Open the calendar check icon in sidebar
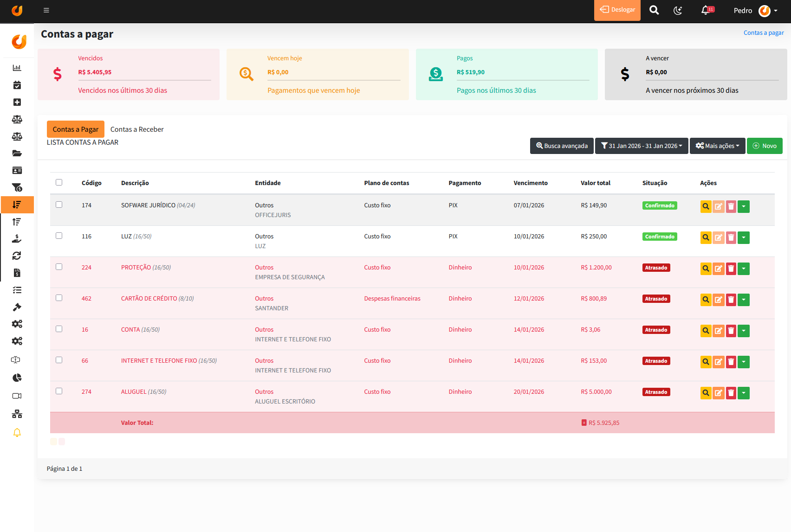 [17, 85]
